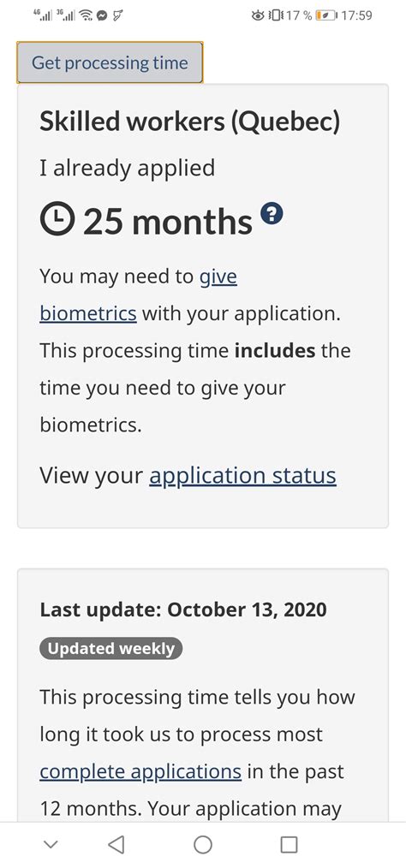
Task: Tap the Skilled workers (Quebec) heading
Action: point(189,122)
